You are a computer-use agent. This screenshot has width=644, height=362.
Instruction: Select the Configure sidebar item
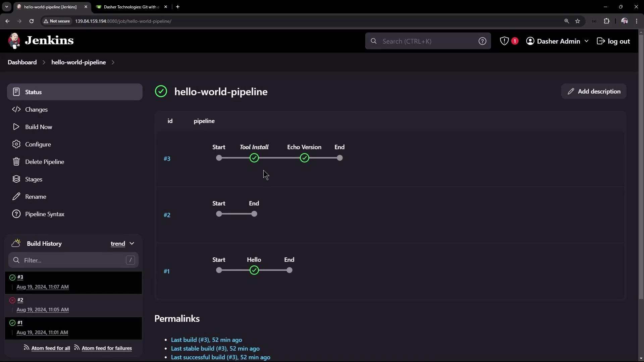coord(38,144)
